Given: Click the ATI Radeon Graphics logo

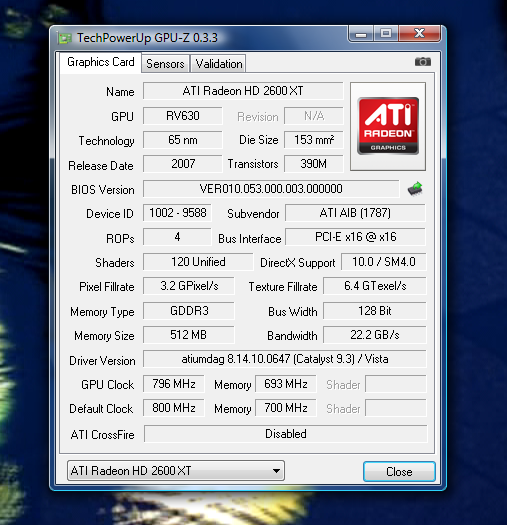Looking at the screenshot, I should point(388,126).
